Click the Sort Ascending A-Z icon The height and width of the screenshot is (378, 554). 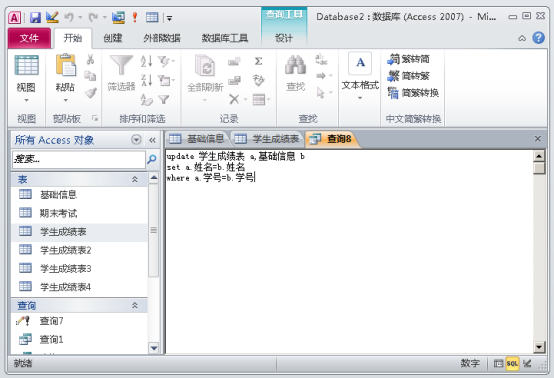146,61
